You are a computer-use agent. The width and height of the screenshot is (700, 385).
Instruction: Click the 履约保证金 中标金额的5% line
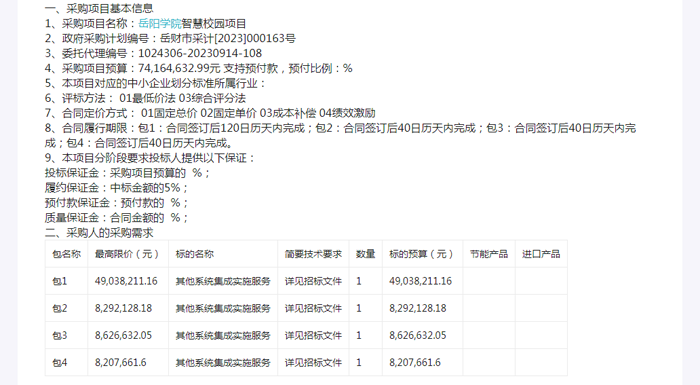[x=117, y=188]
